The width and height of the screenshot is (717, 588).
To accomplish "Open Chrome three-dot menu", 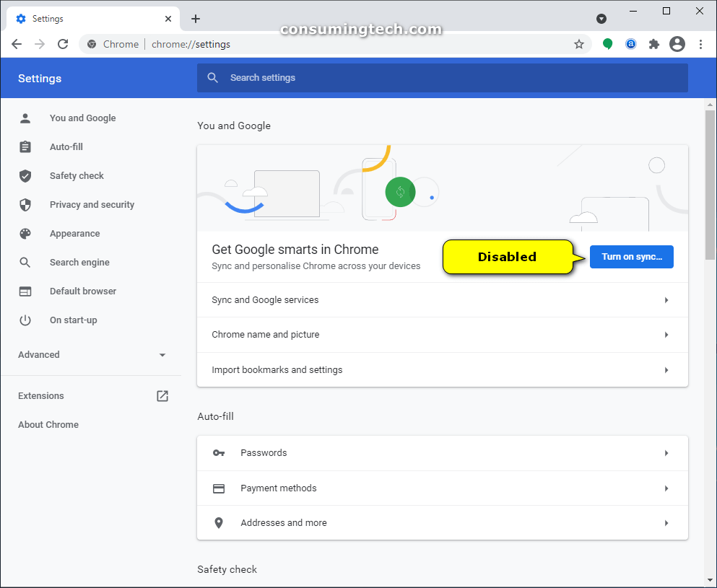I will click(700, 44).
